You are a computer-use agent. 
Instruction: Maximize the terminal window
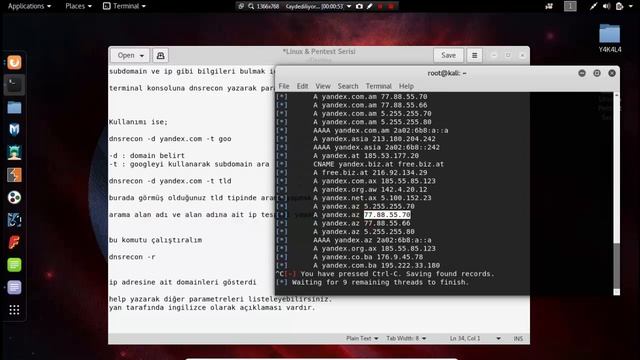point(597,73)
